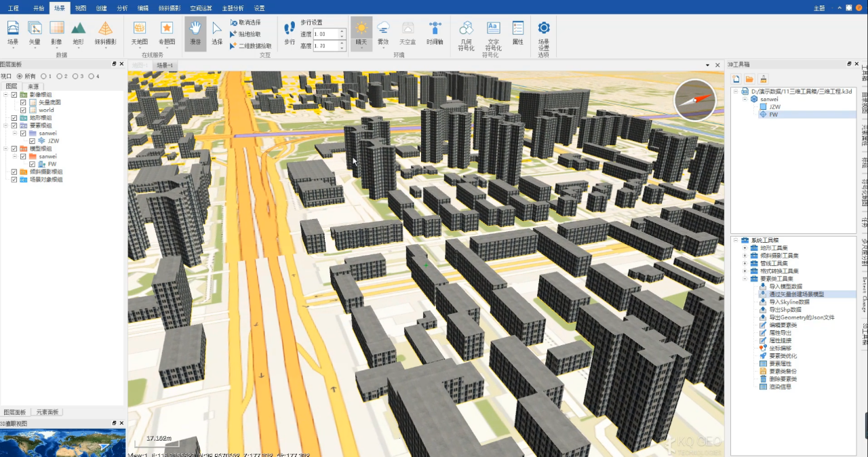Switch to the 空间运算 ribbon tab

click(x=201, y=7)
